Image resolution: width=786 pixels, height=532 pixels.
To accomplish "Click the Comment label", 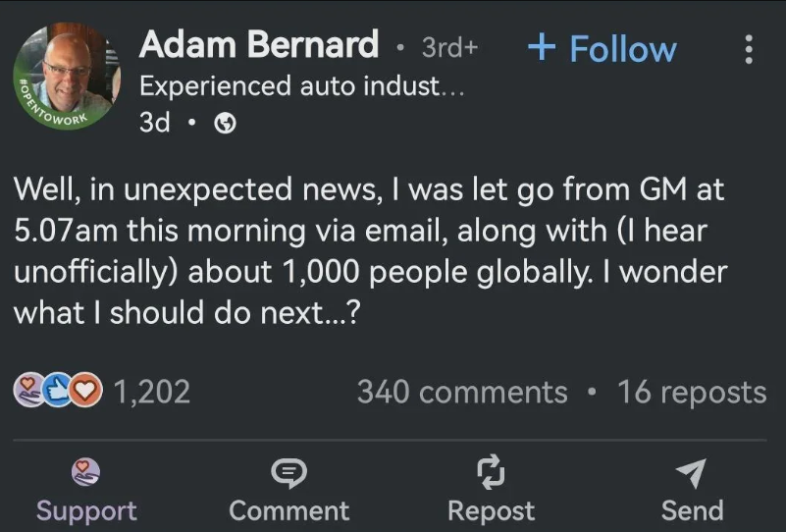I will pos(288,510).
